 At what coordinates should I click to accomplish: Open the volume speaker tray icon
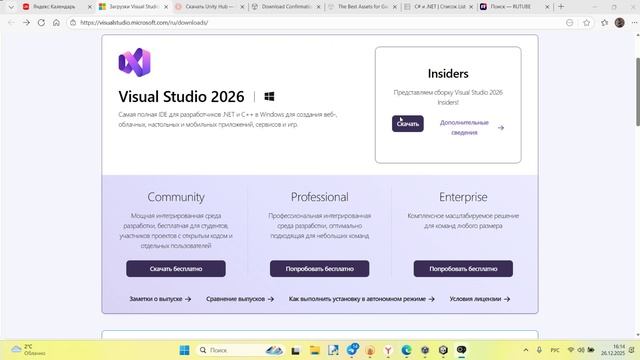click(580, 350)
